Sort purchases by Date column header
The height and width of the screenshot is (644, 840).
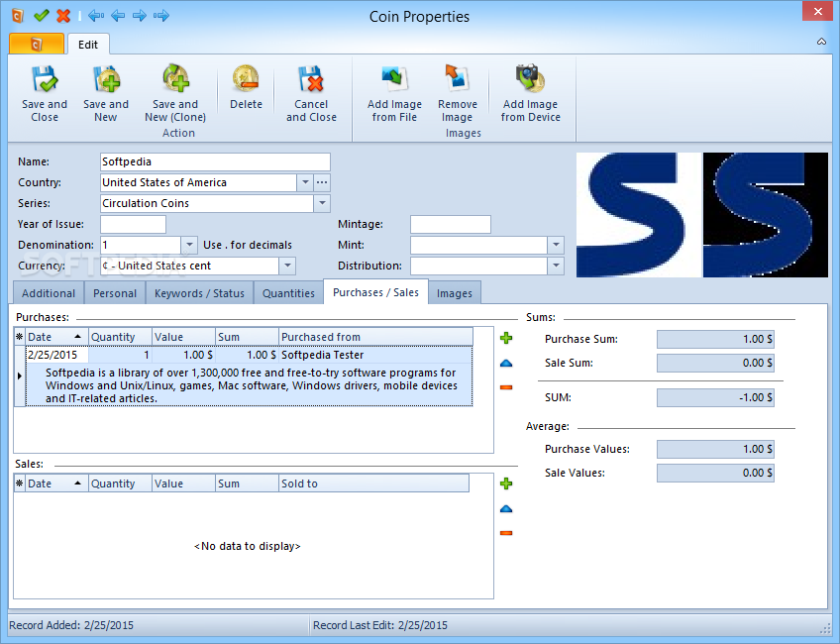56,337
